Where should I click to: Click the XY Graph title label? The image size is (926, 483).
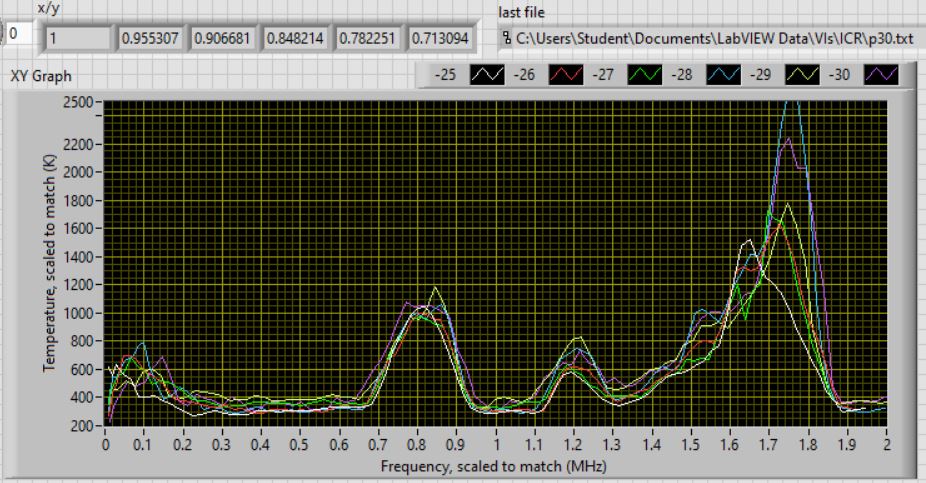[x=41, y=76]
